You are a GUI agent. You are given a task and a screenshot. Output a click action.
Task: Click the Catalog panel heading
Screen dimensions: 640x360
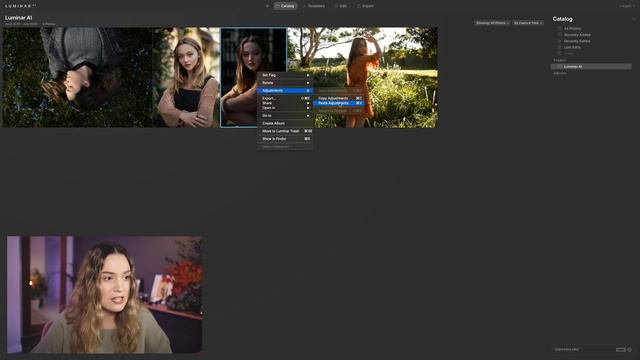point(562,19)
